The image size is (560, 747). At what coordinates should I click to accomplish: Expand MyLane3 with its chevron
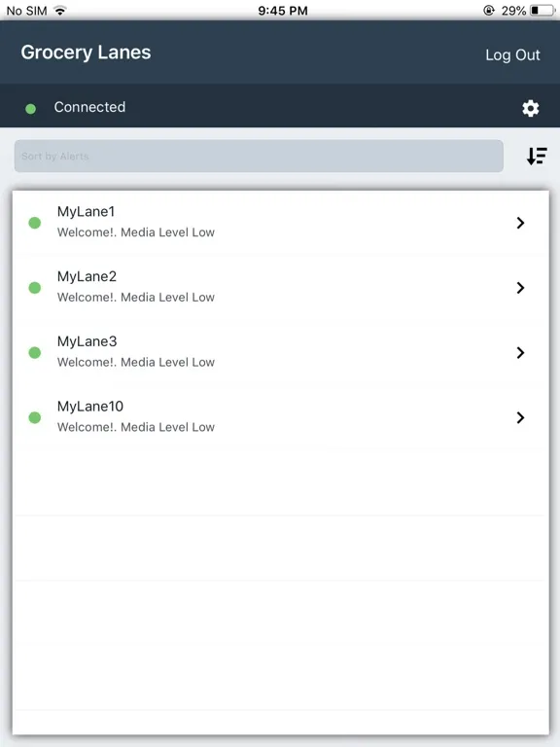pos(520,352)
